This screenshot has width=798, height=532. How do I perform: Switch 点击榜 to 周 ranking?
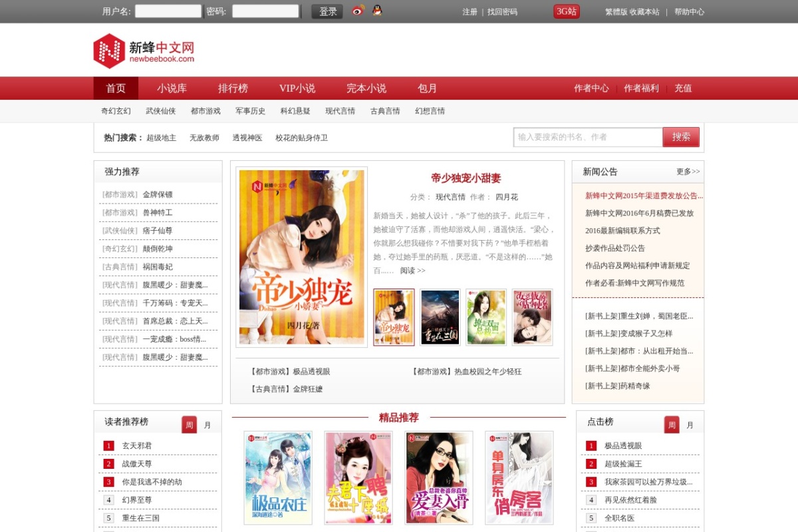672,425
